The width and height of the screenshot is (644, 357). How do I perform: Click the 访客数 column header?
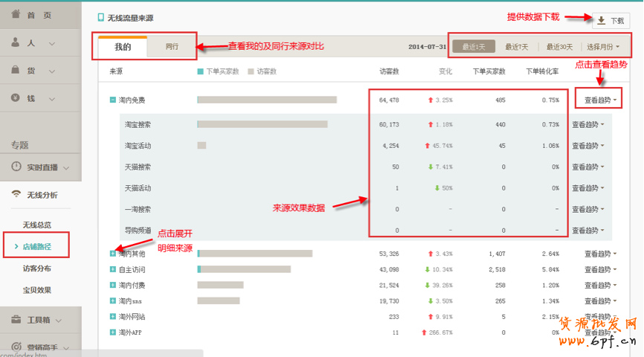389,71
